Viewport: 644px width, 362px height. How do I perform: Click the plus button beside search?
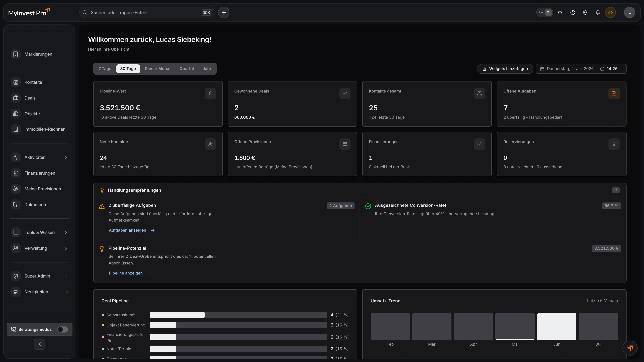click(x=224, y=13)
